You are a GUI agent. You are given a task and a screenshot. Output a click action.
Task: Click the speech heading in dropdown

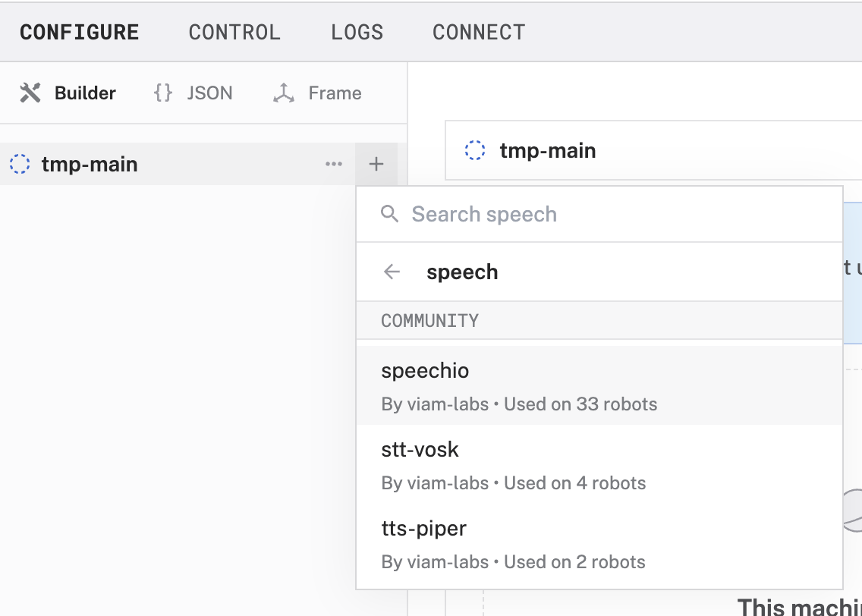click(462, 272)
